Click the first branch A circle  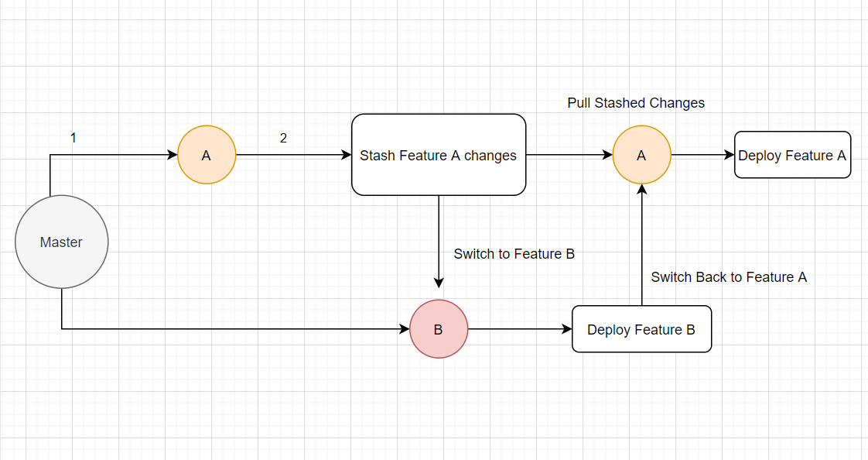[206, 155]
